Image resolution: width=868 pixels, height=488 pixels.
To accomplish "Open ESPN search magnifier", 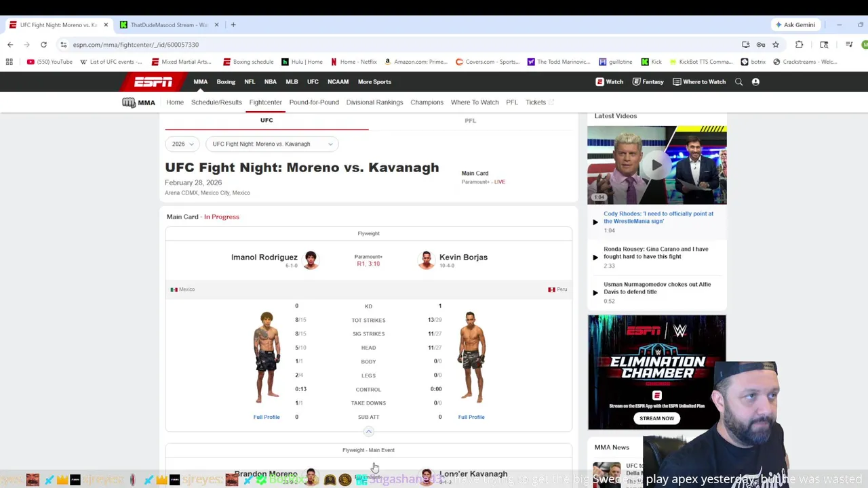I will click(738, 82).
